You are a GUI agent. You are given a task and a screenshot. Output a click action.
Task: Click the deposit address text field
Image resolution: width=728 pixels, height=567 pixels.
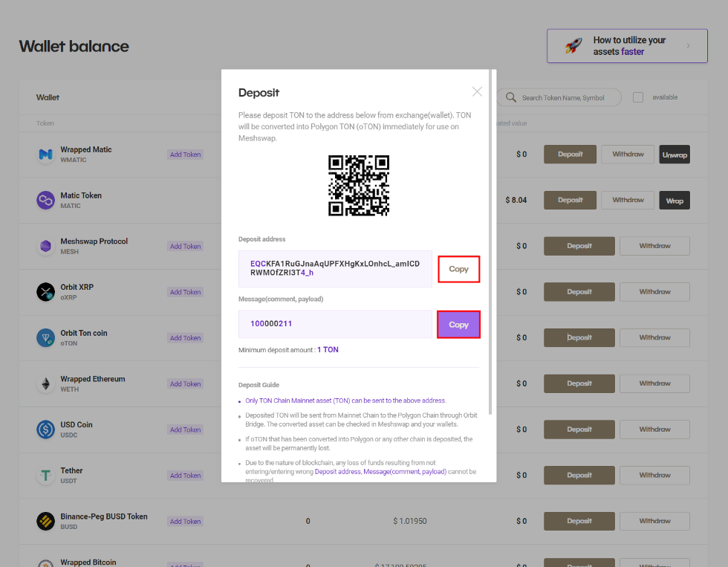point(335,269)
